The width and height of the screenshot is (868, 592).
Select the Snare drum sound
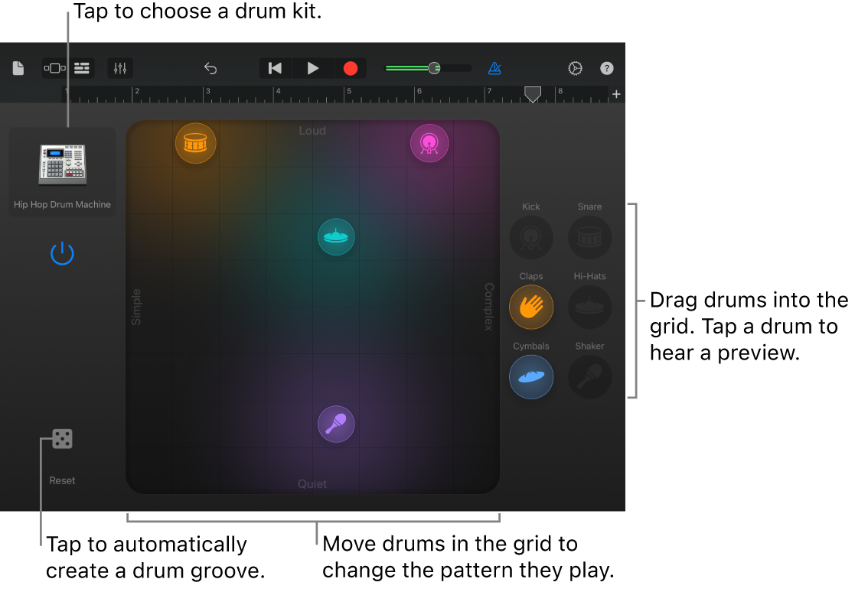[589, 237]
